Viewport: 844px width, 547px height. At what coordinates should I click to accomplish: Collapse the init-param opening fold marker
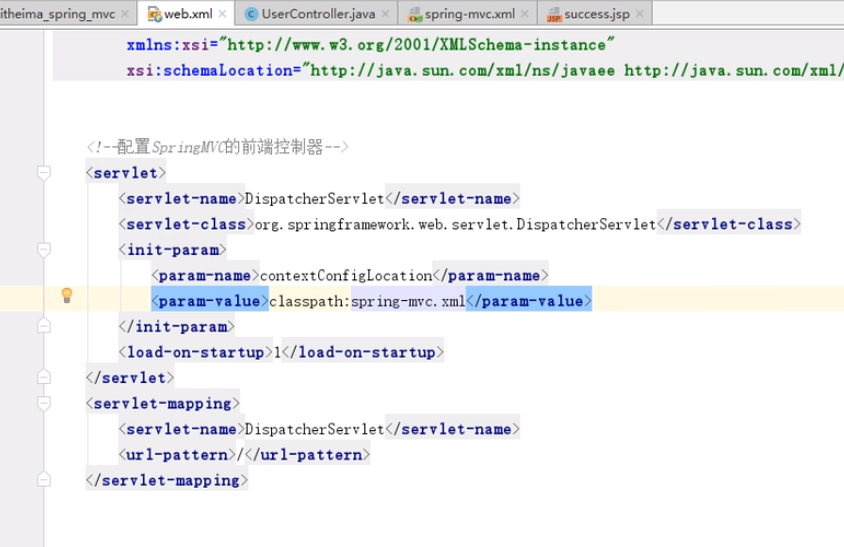(x=44, y=249)
